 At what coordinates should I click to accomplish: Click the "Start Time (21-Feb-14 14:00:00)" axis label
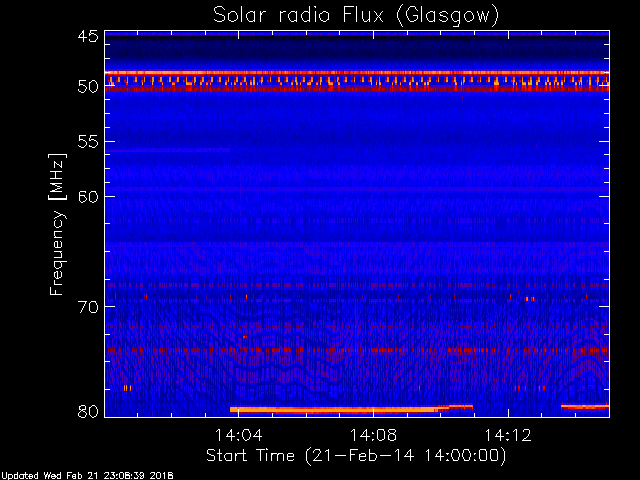point(355,455)
